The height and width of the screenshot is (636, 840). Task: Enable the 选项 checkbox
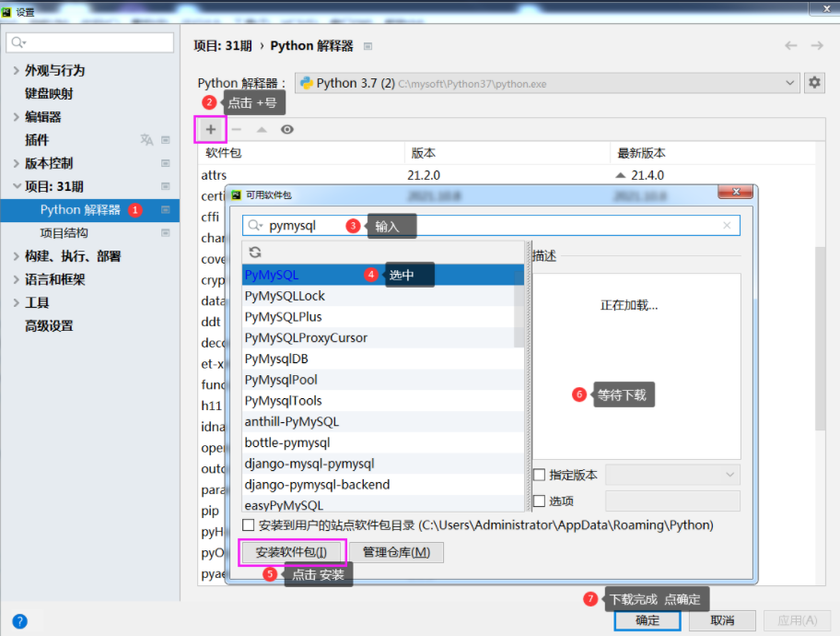click(540, 501)
